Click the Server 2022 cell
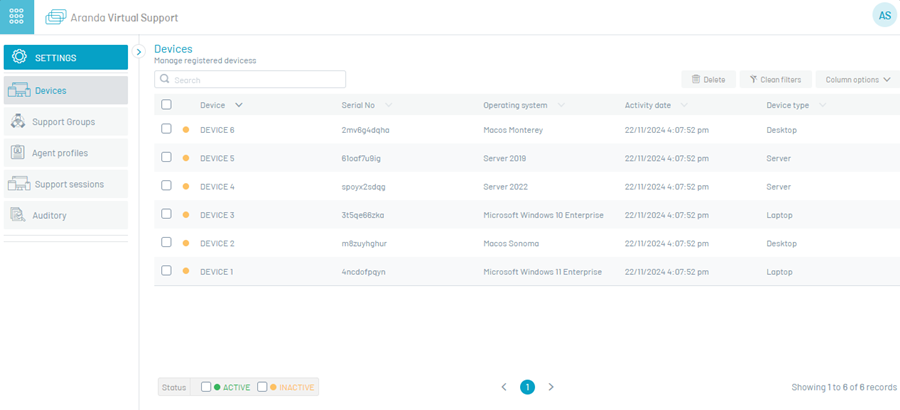900x410 pixels. coord(505,187)
